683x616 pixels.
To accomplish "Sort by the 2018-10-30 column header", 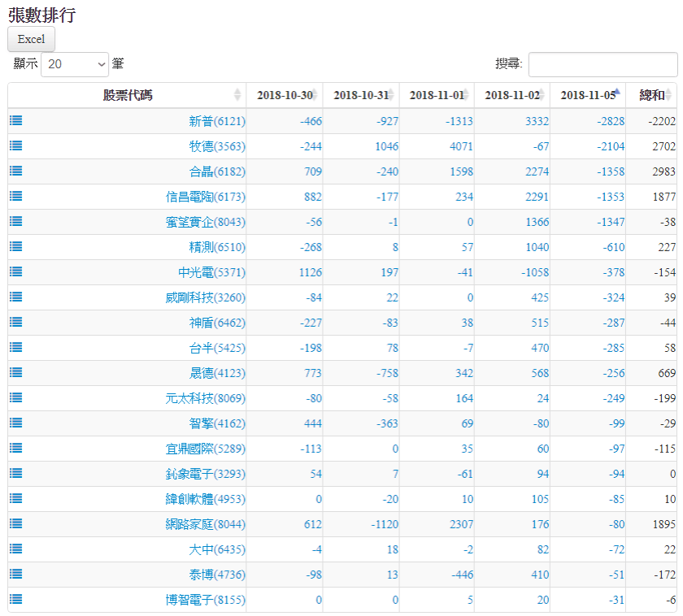I will pyautogui.click(x=284, y=95).
